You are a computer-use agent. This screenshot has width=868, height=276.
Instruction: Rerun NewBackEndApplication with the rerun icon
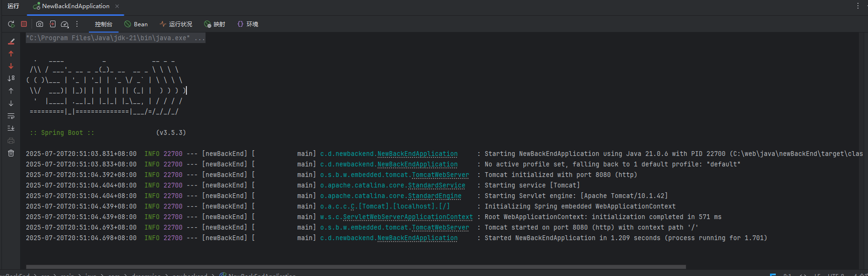click(x=11, y=24)
